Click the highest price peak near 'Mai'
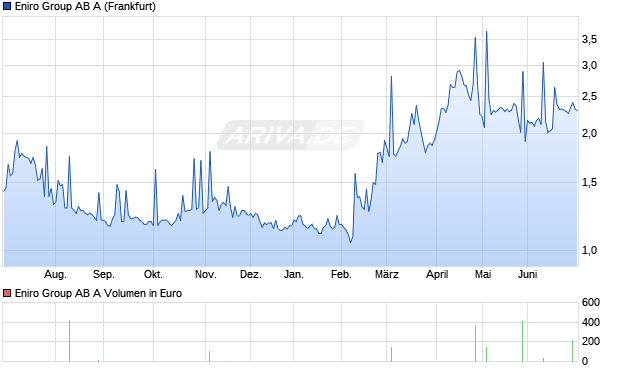This screenshot has width=620, height=371. pyautogui.click(x=486, y=32)
